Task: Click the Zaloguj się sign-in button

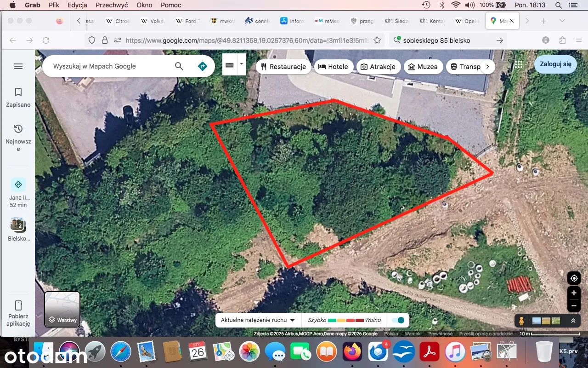Action: (555, 64)
